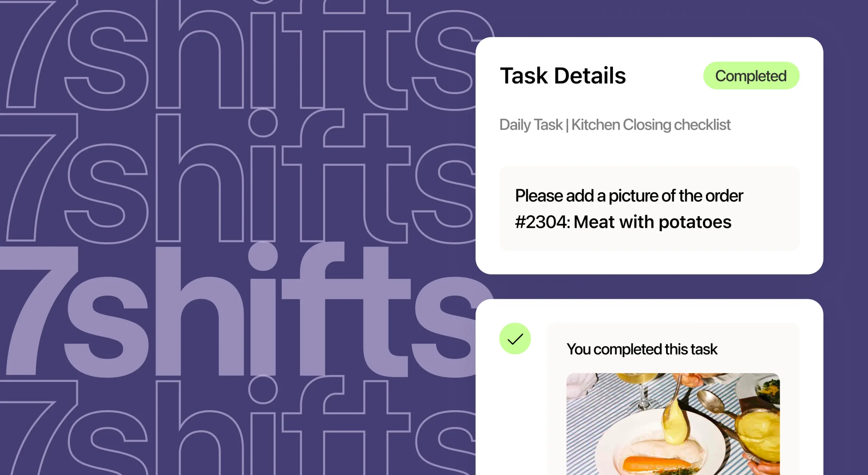The image size is (868, 475).
Task: Click the green checkmark circle icon
Action: 515,339
